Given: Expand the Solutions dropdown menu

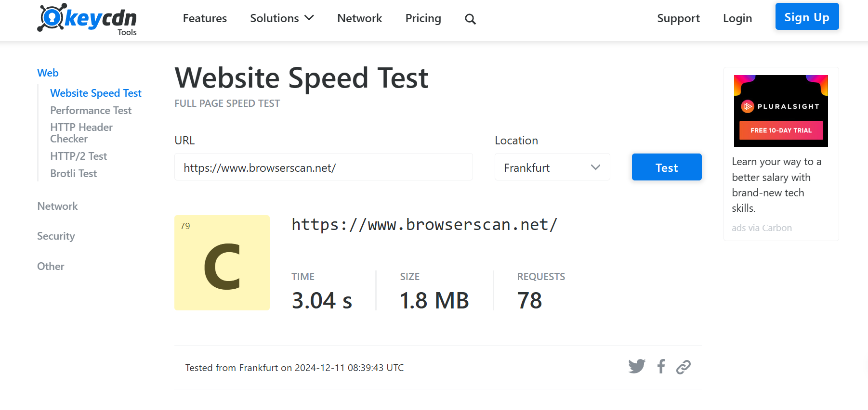Looking at the screenshot, I should click(282, 18).
